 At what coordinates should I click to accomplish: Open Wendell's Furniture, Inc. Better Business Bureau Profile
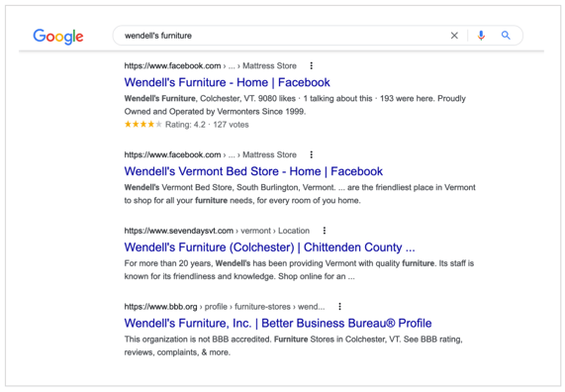click(x=278, y=323)
